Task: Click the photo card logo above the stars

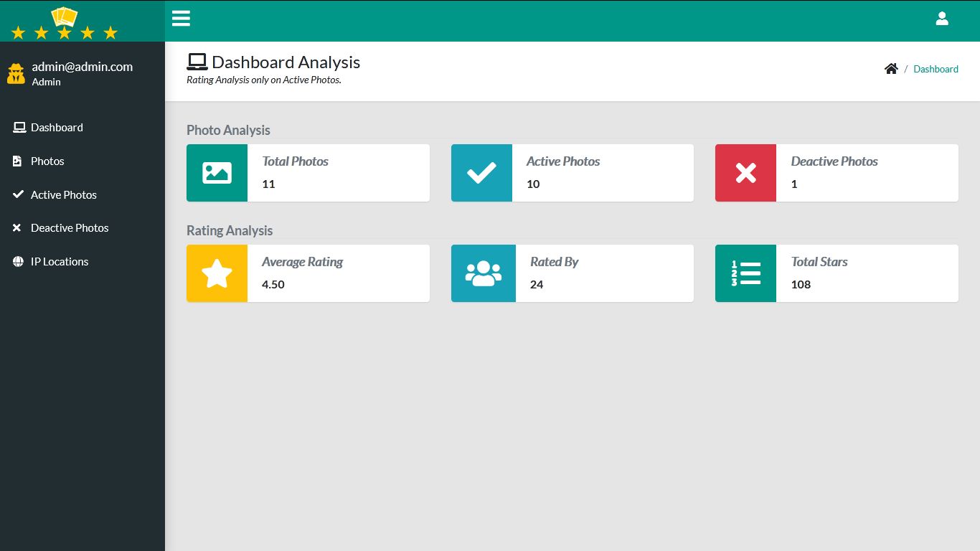Action: point(64,16)
